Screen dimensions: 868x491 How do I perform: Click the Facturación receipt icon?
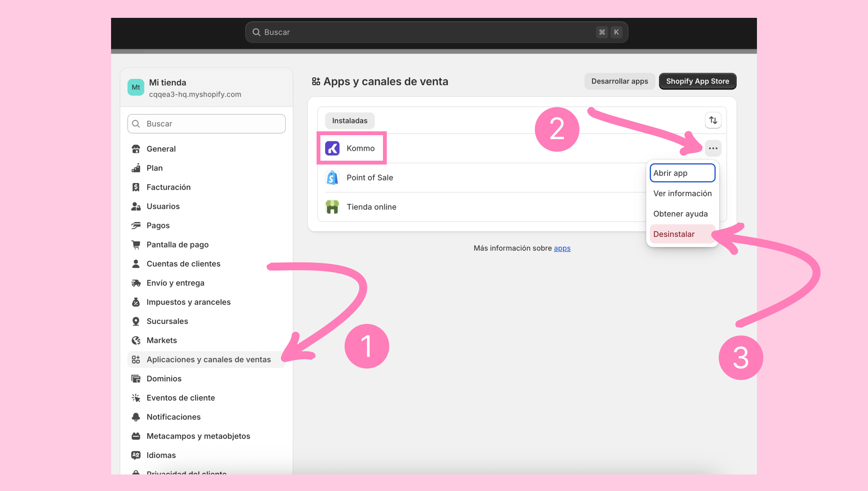(x=136, y=187)
